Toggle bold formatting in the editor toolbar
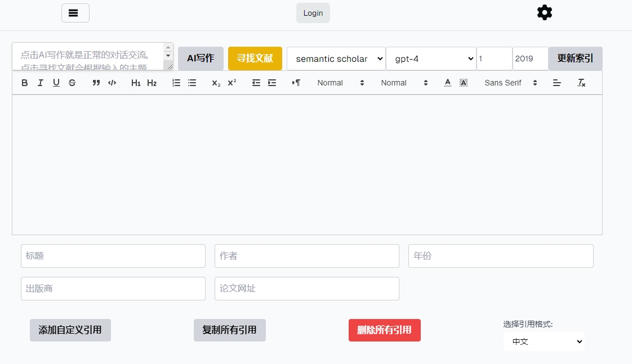Image resolution: width=632 pixels, height=364 pixels. pyautogui.click(x=25, y=83)
